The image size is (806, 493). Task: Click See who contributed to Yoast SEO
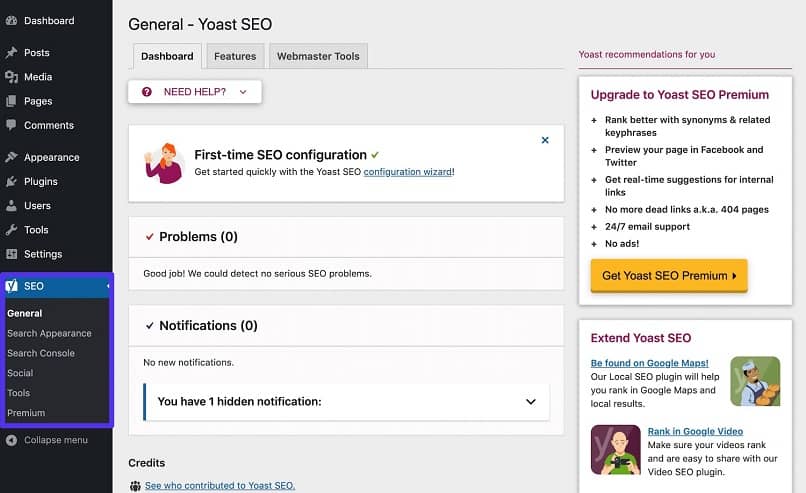pos(220,485)
